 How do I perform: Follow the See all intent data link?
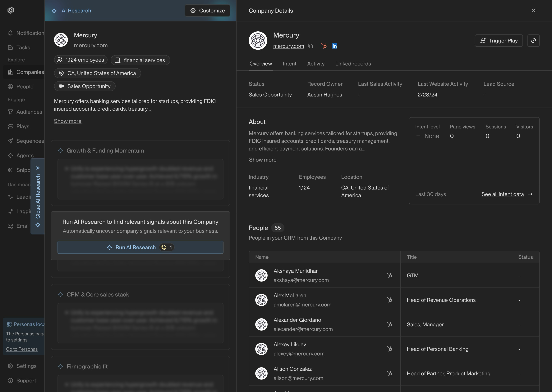(503, 194)
